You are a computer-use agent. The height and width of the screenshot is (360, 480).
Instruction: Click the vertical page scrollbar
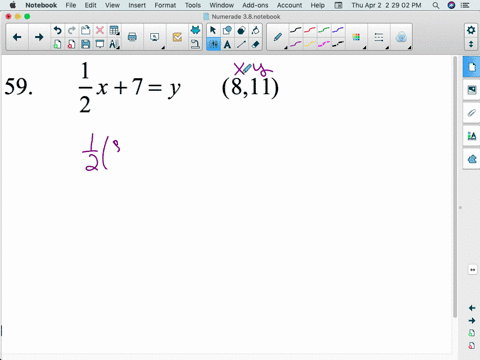[x=455, y=187]
